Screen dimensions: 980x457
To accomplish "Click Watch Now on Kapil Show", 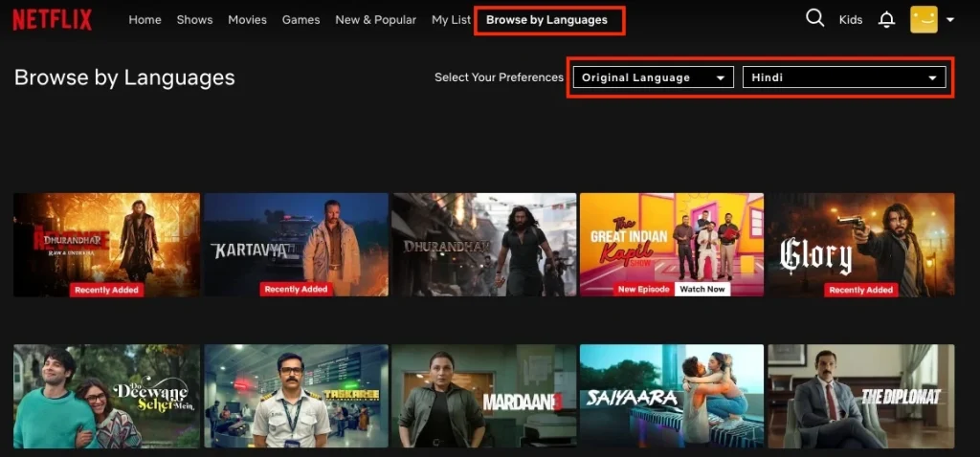I will 702,289.
